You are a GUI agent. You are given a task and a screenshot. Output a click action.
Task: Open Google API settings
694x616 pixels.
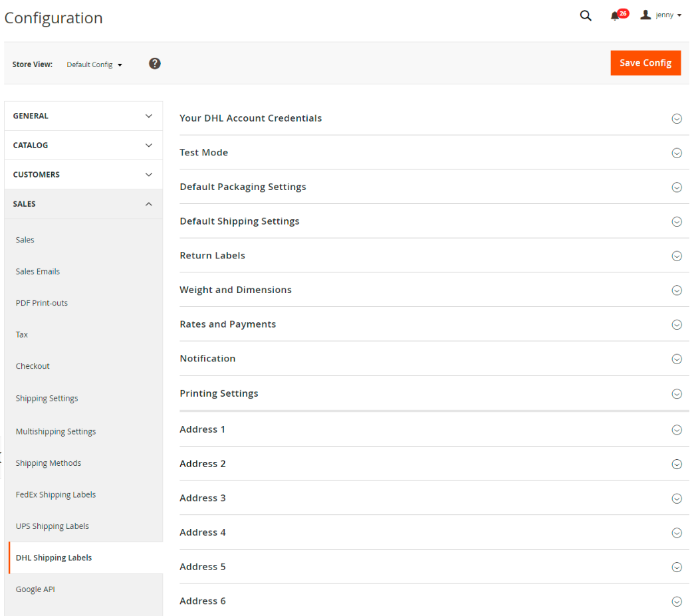pyautogui.click(x=35, y=589)
